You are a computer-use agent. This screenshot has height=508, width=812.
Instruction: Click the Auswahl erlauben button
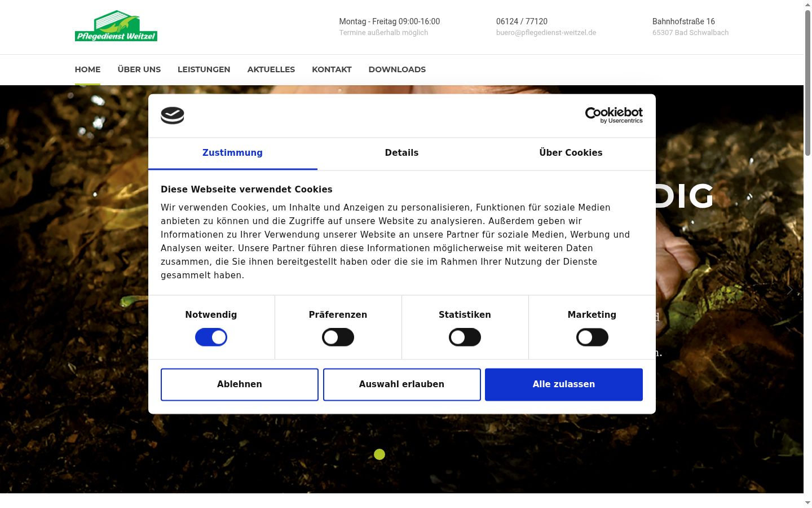point(401,384)
